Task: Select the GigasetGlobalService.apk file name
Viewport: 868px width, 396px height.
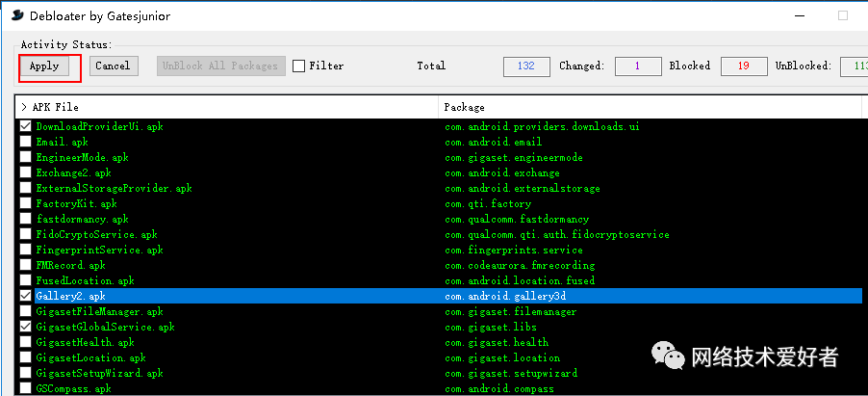Action: pyautogui.click(x=106, y=328)
